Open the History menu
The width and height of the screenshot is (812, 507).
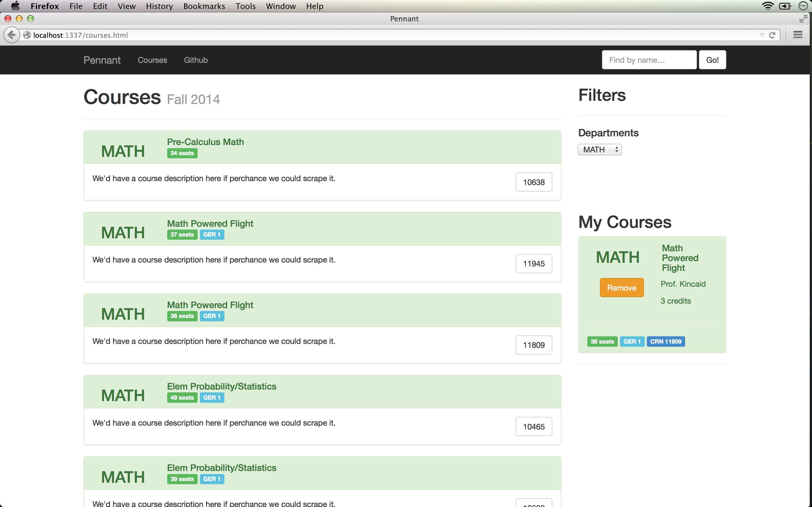159,6
